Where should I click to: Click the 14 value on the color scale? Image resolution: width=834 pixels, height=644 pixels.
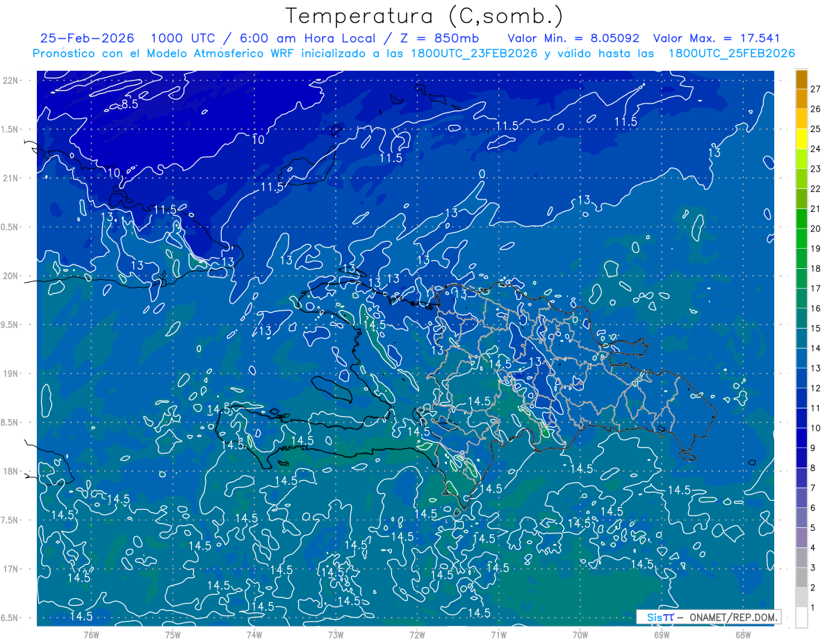pos(816,349)
